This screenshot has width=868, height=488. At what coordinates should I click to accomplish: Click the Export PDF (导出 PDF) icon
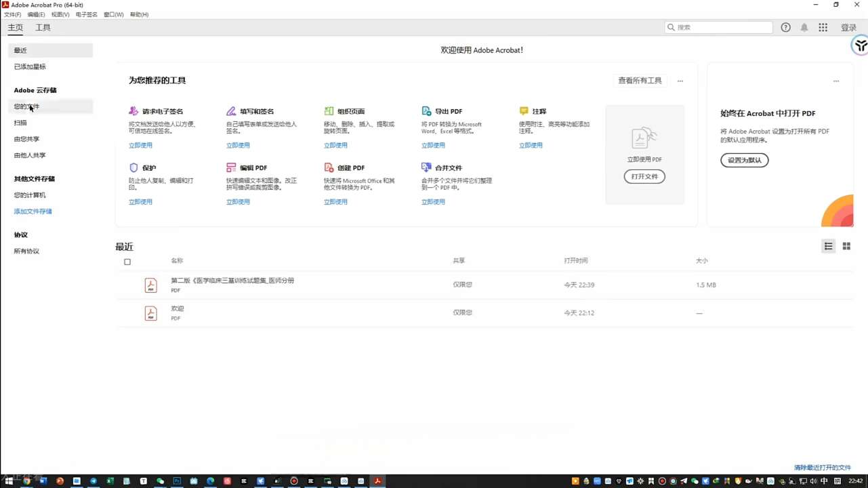pyautogui.click(x=426, y=111)
